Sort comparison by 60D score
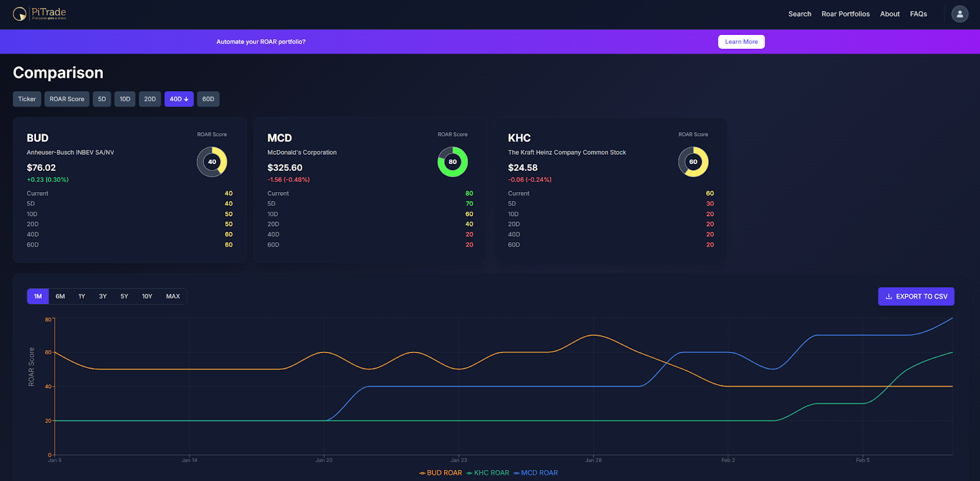The width and height of the screenshot is (980, 481). tap(208, 99)
